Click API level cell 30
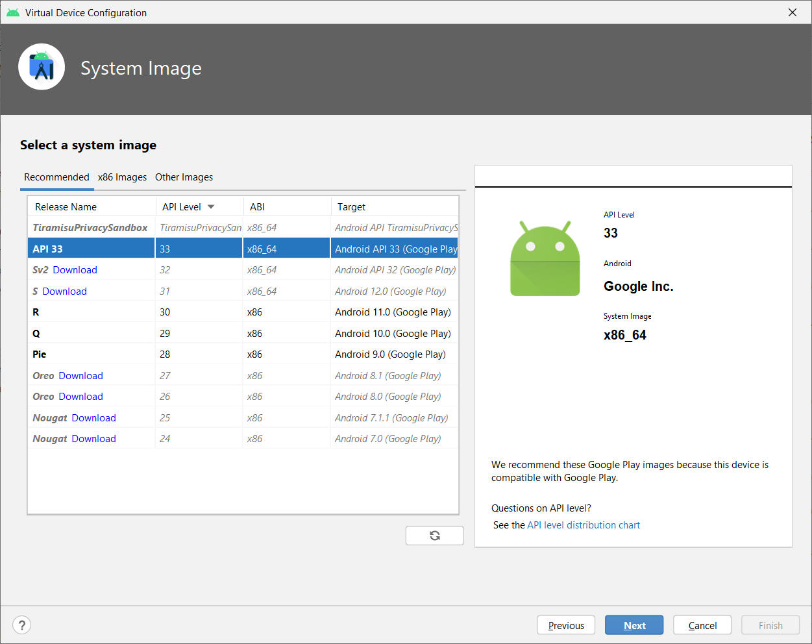Viewport: 812px width, 644px height. coord(199,312)
